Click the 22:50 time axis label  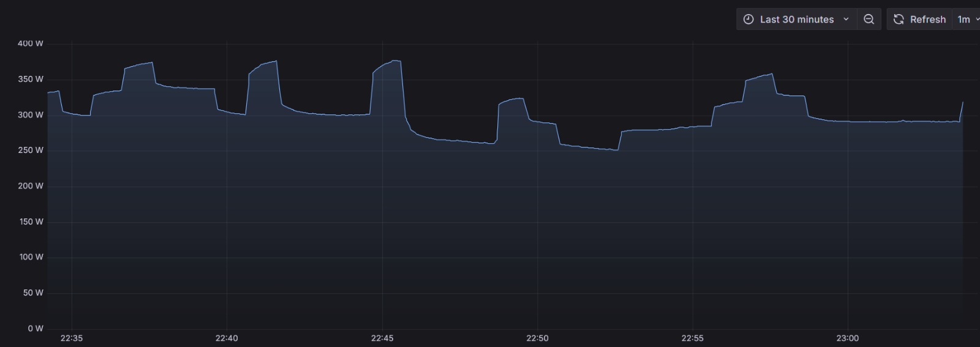[x=537, y=338]
